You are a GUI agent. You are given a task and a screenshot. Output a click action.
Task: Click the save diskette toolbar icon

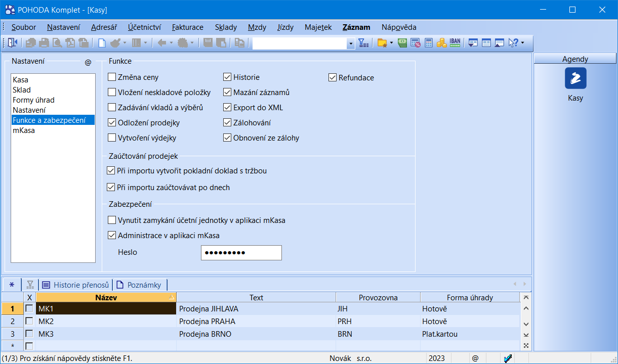pos(208,43)
